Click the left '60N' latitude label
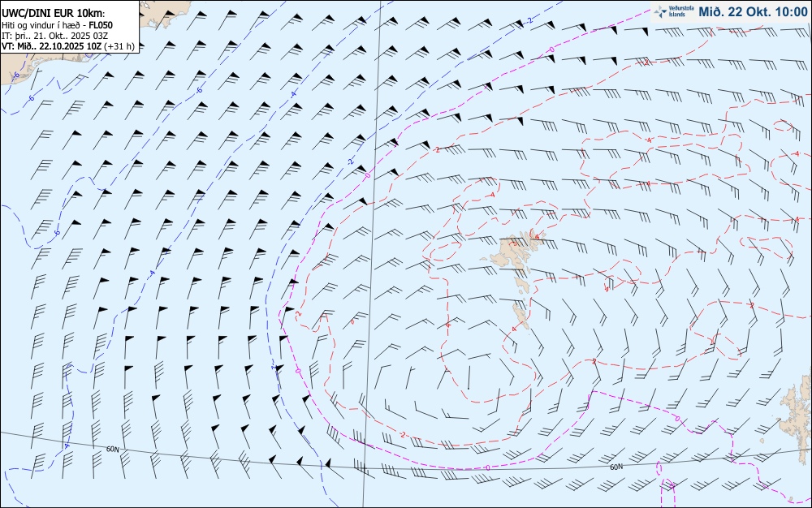Image resolution: width=812 pixels, height=508 pixels. [113, 449]
